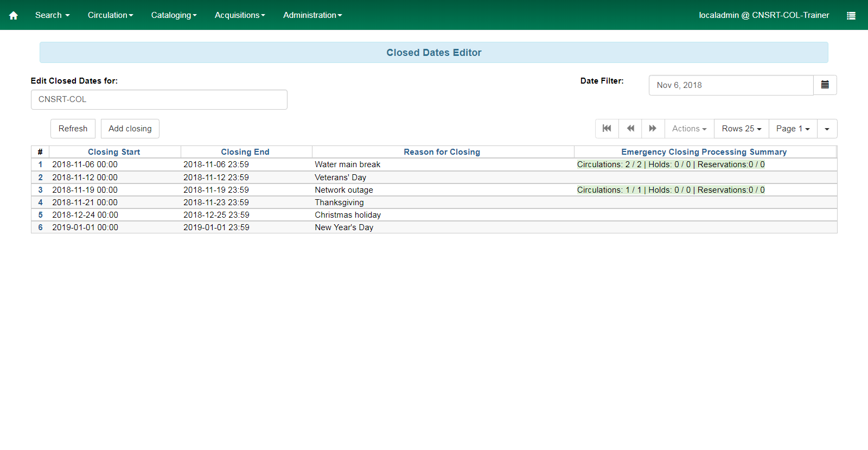Open the Page 1 dropdown
868x450 pixels.
(793, 129)
